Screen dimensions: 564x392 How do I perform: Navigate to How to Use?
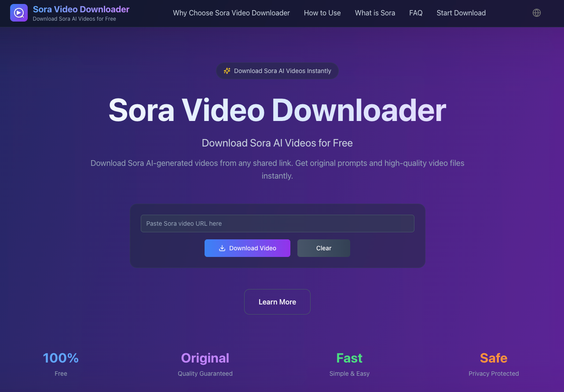point(322,13)
